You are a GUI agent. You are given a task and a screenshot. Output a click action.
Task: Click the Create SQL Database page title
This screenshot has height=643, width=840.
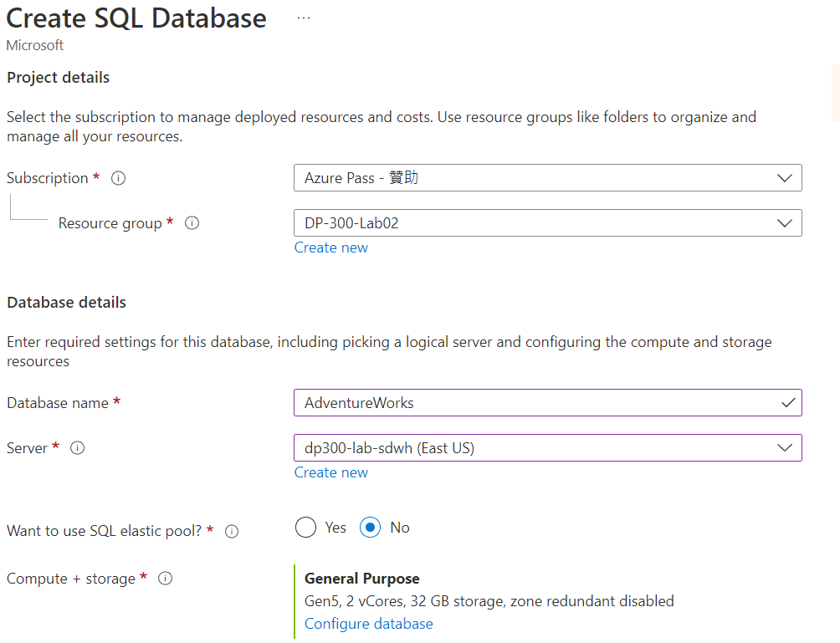pyautogui.click(x=136, y=18)
